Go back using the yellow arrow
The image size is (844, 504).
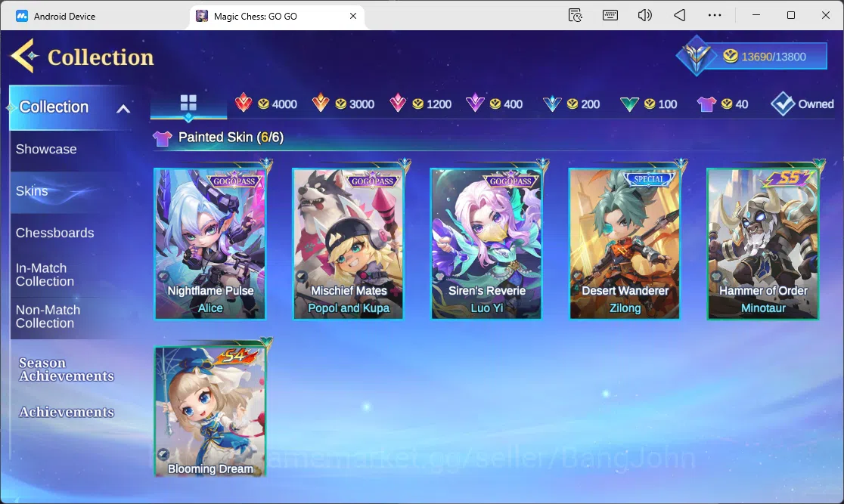point(24,55)
